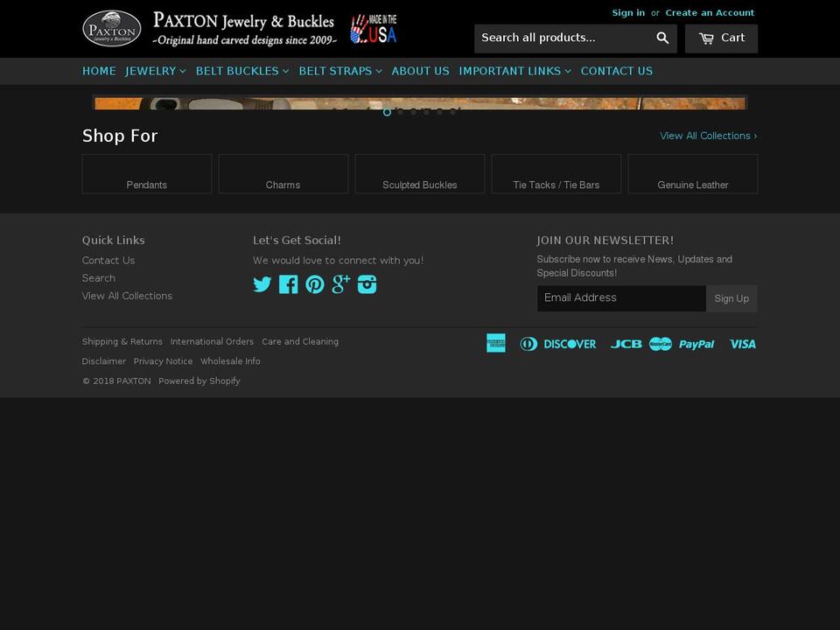Open the About Us page
Viewport: 840px width, 630px height.
421,71
